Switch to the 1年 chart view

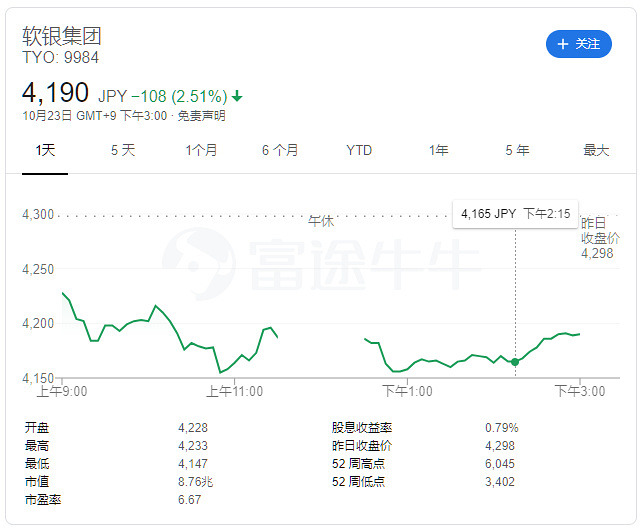tap(438, 150)
